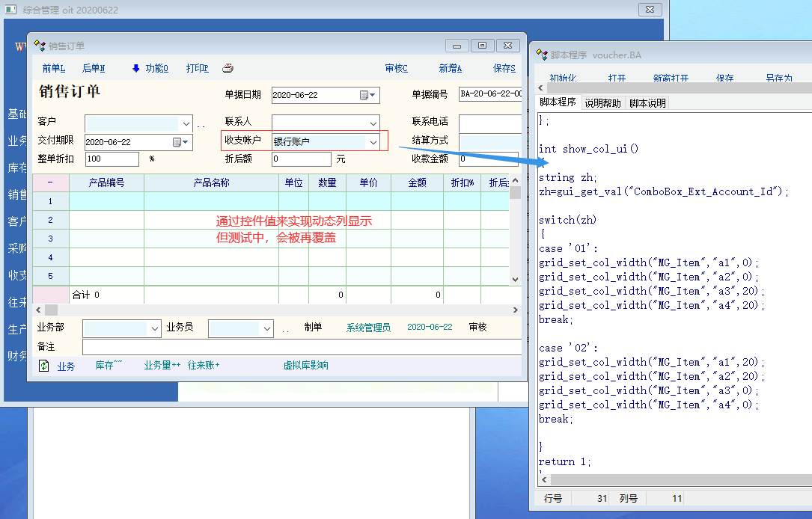812x519 pixels.
Task: Click the 脚本程序 window title icon
Action: click(x=542, y=55)
